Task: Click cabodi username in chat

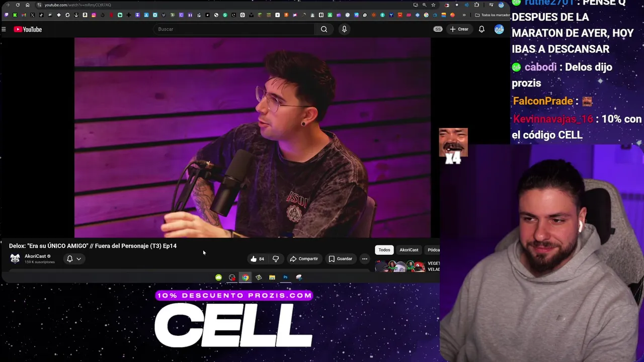Action: pyautogui.click(x=540, y=67)
